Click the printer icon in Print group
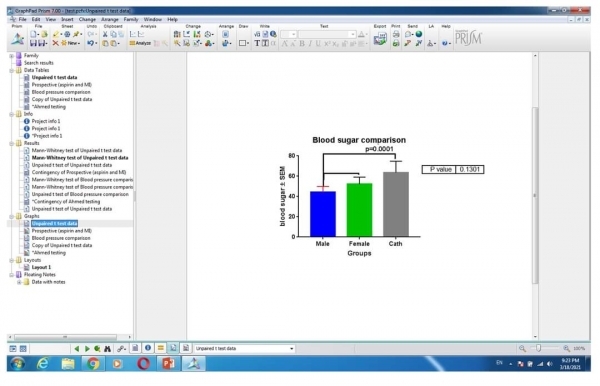 point(396,34)
